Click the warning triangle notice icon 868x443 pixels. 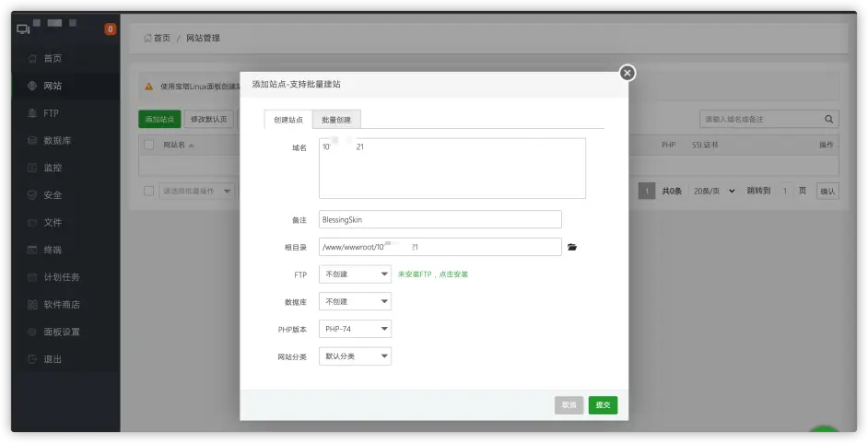coord(149,87)
